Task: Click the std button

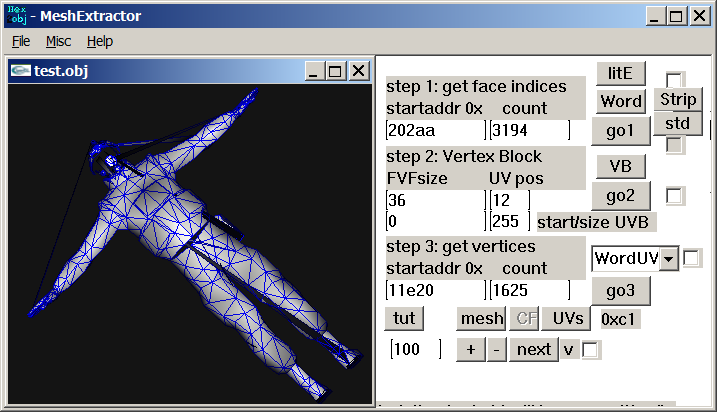Action: (678, 123)
